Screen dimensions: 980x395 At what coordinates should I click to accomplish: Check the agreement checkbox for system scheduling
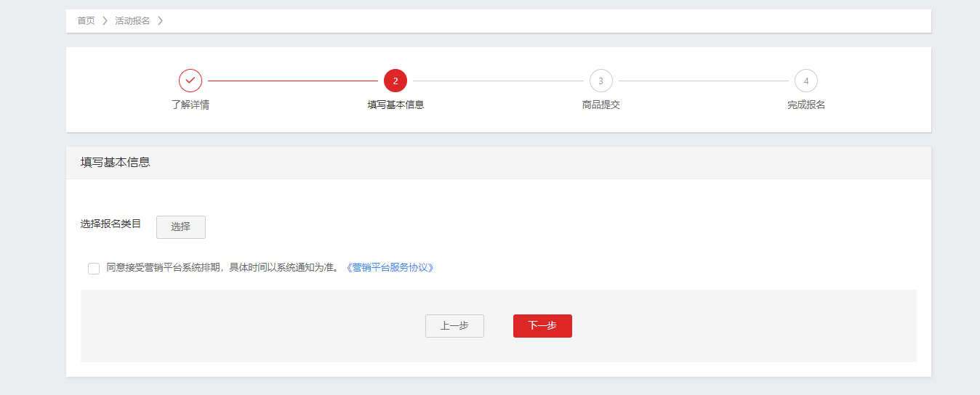(x=94, y=269)
